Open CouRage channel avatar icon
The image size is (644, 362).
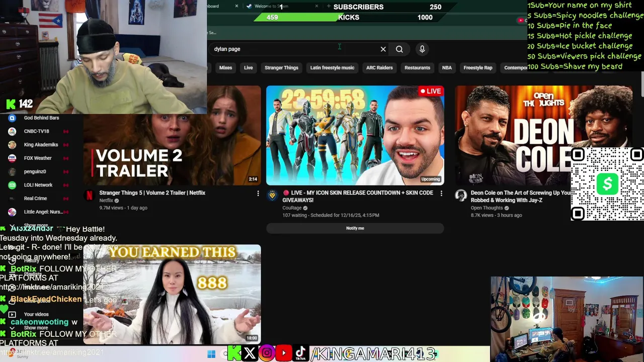coord(272,196)
